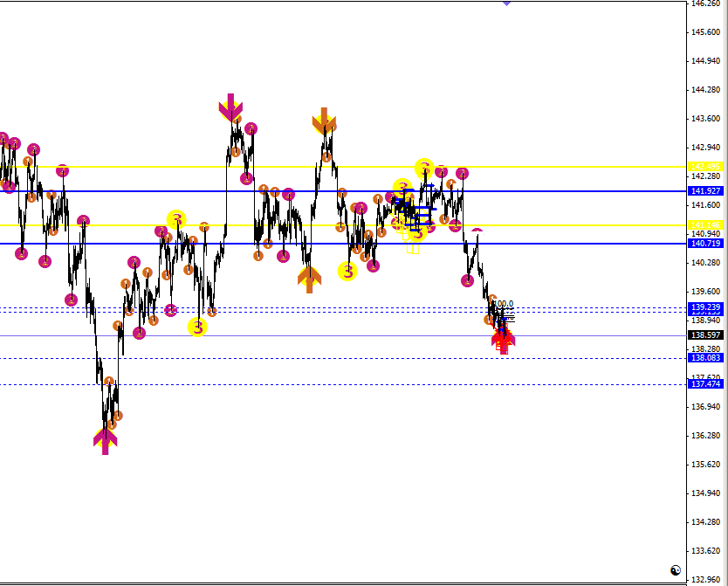Click axis value 146.260
The width and height of the screenshot is (728, 586).
point(705,3)
